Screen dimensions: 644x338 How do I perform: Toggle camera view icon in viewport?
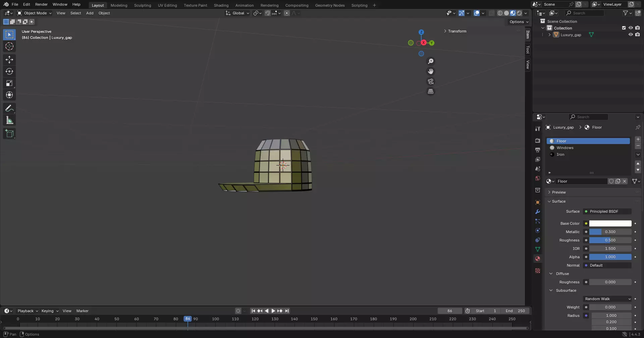coord(431,81)
